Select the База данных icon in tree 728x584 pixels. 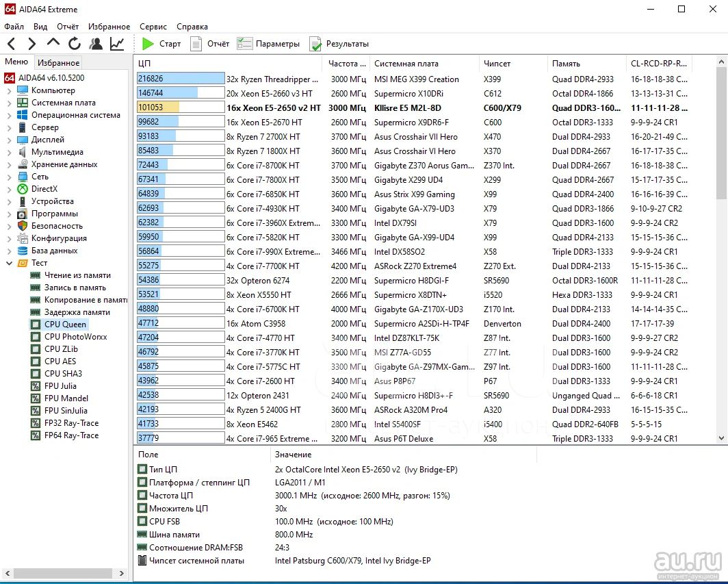click(x=23, y=251)
